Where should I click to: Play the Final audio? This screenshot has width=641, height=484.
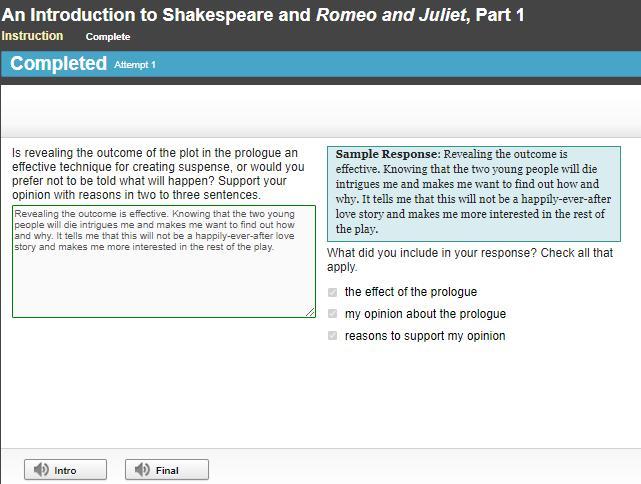pyautogui.click(x=167, y=469)
